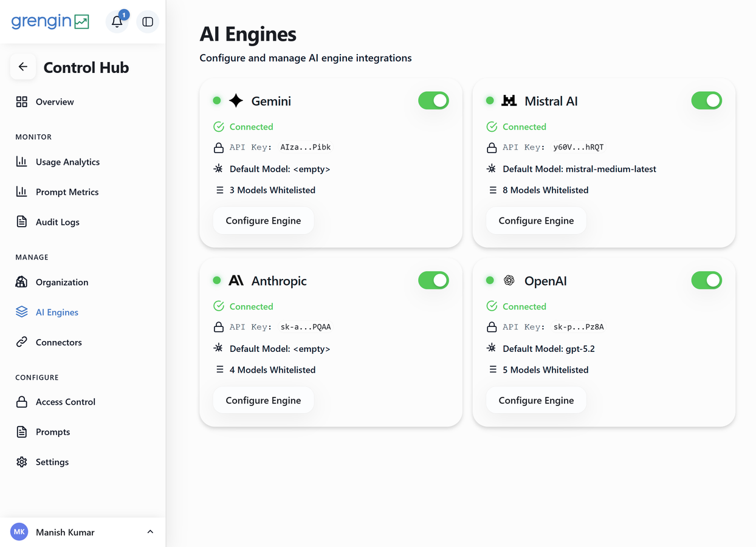Click Default Model: mistral-medium-latest

click(x=579, y=169)
